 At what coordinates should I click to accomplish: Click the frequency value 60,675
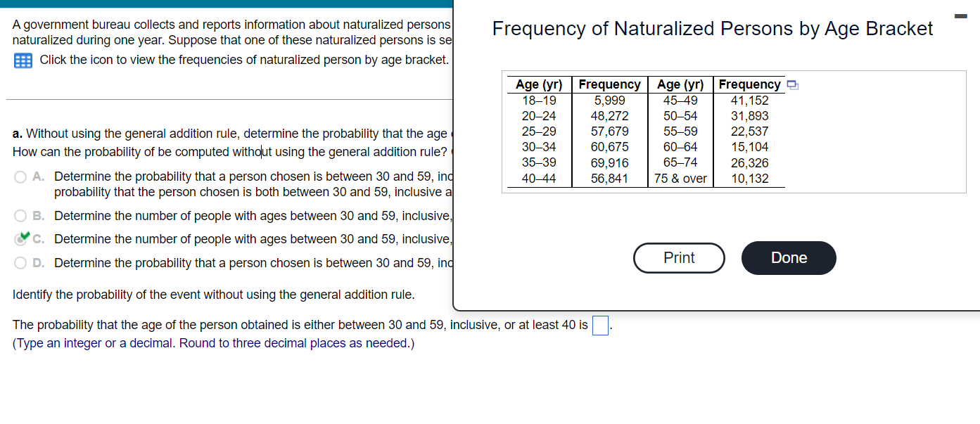pos(609,147)
